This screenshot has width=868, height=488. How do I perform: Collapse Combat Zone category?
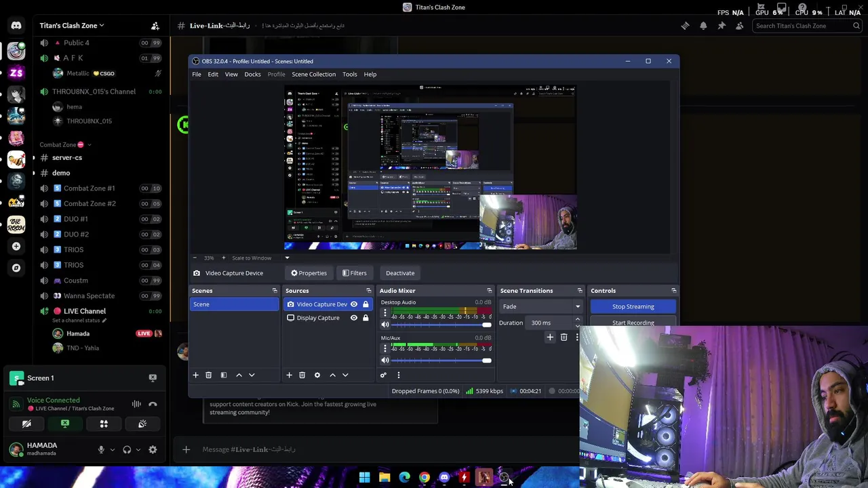pos(64,144)
